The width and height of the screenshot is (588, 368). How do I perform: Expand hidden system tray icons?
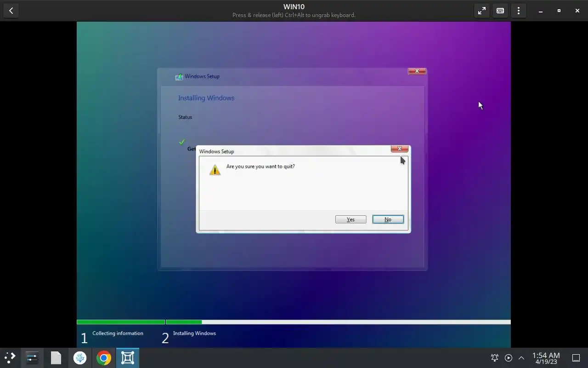tap(521, 358)
